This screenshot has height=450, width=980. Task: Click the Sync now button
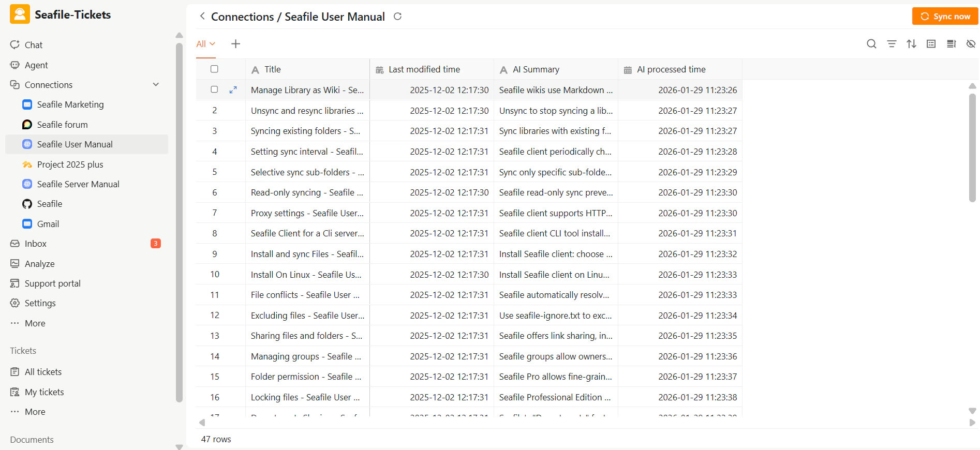pos(945,16)
